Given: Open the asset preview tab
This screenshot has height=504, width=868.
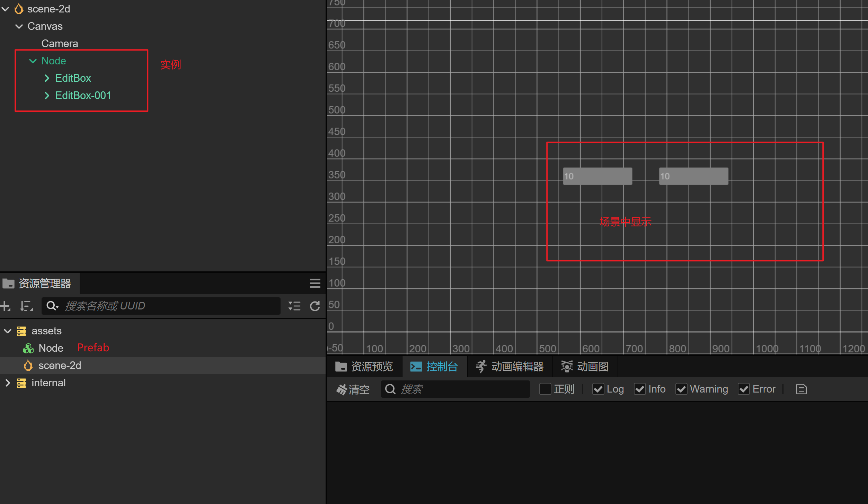Looking at the screenshot, I should pyautogui.click(x=364, y=367).
